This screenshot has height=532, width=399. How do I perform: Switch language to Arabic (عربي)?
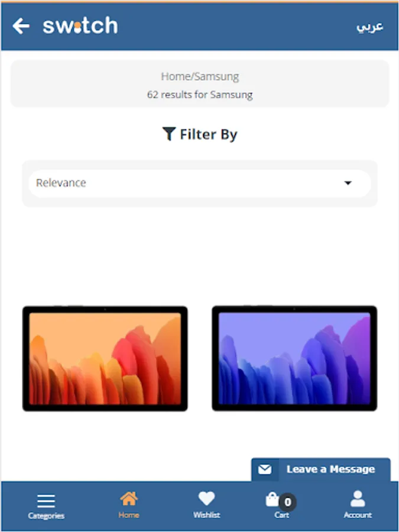[x=369, y=27]
